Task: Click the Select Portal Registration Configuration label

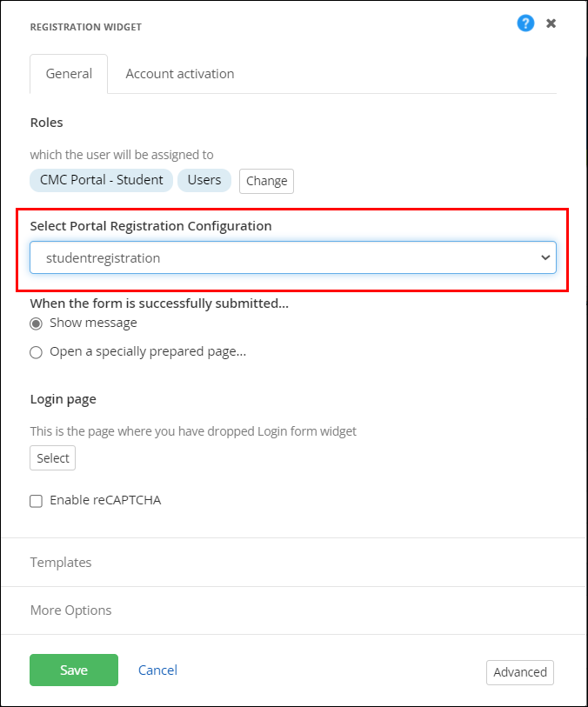Action: (150, 226)
